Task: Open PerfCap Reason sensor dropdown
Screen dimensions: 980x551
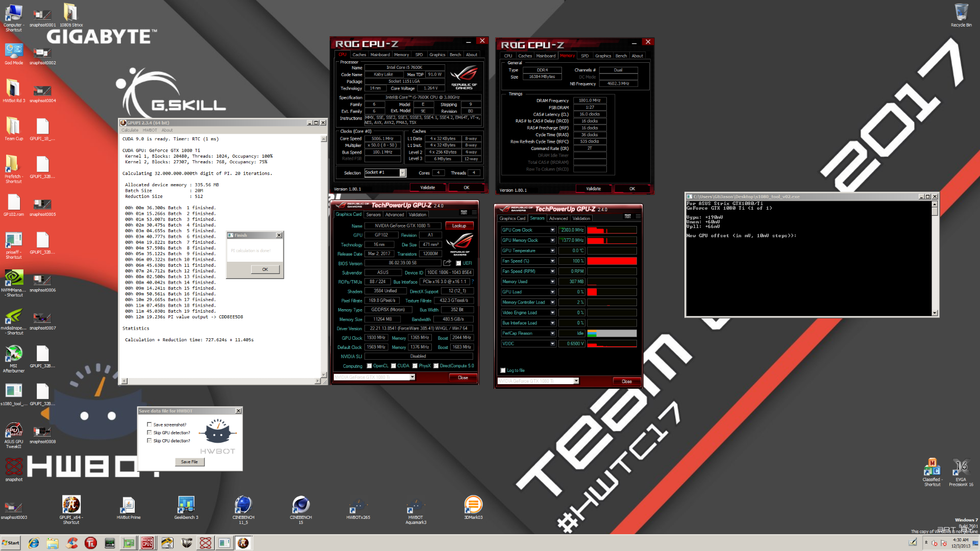Action: (x=552, y=333)
